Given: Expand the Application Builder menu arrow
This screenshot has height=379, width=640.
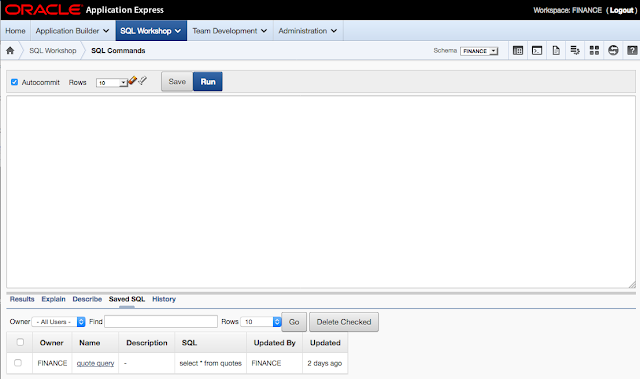Looking at the screenshot, I should tap(106, 31).
